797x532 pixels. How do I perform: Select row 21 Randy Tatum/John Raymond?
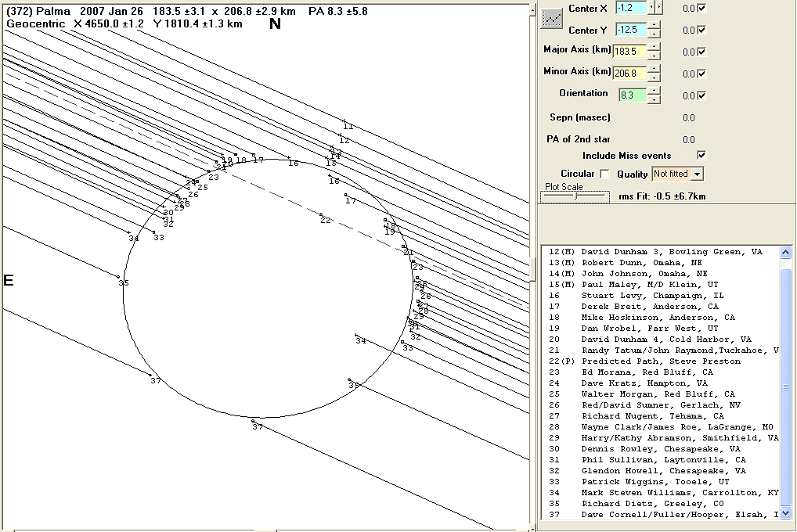660,350
